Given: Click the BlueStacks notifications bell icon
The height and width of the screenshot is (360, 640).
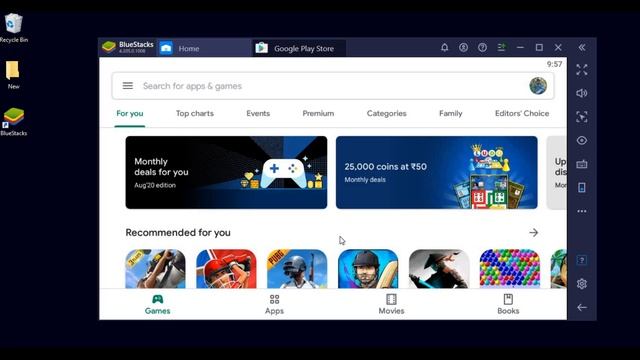Looking at the screenshot, I should tap(444, 48).
